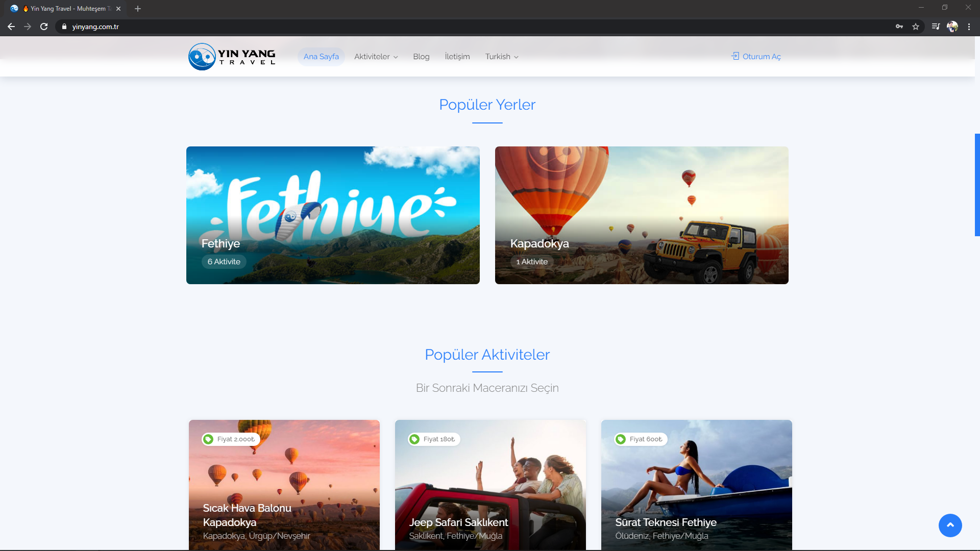Bookmark page with the star icon
The image size is (980, 551).
click(916, 27)
